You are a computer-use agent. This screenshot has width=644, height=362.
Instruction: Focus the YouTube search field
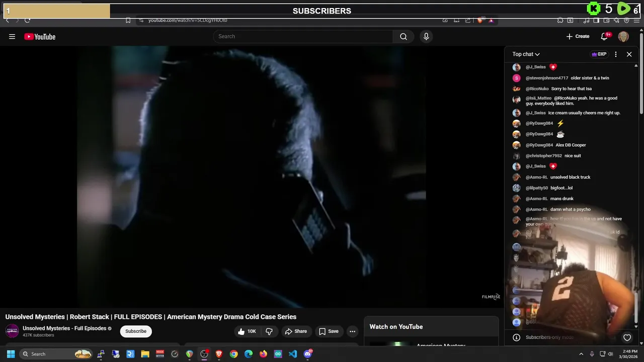303,36
